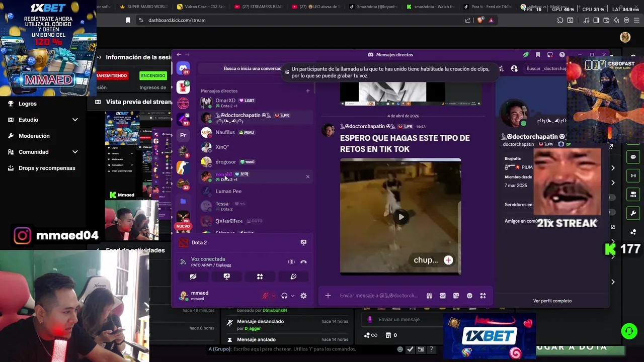The width and height of the screenshot is (644, 362).
Task: Open Discord help icon
Action: click(x=562, y=55)
